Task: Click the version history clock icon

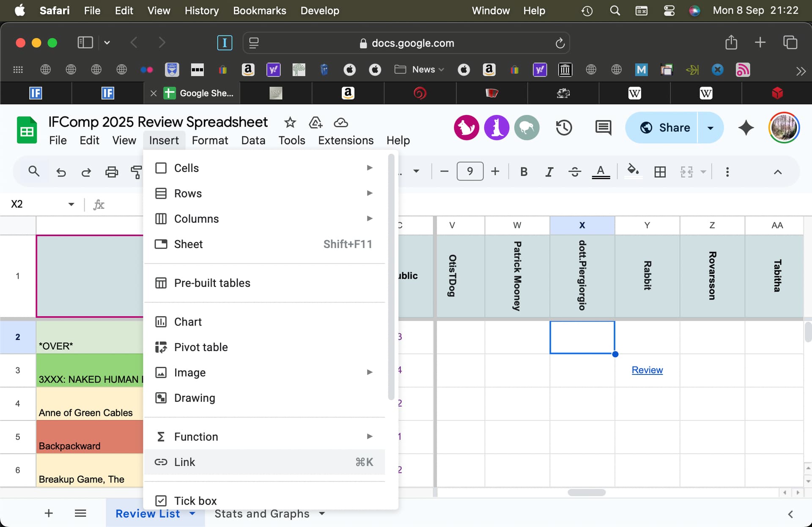Action: pos(563,128)
